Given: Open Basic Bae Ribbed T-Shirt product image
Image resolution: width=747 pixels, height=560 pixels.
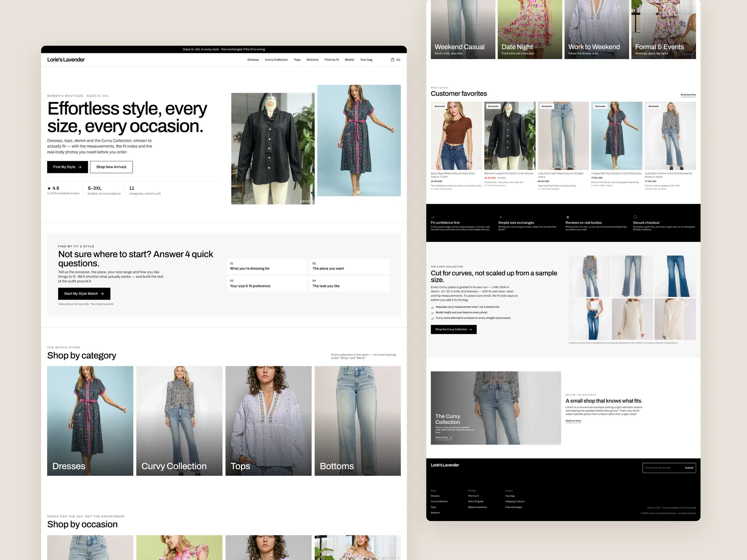Looking at the screenshot, I should 456,136.
